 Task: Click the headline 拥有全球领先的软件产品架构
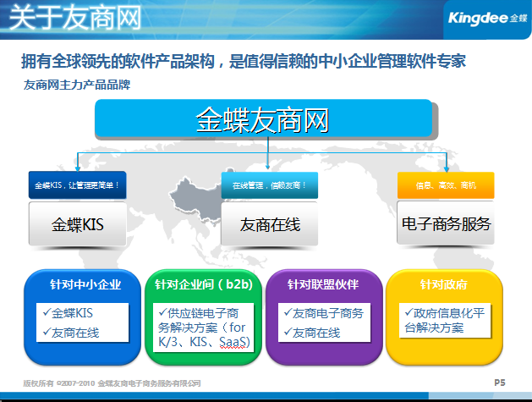118,62
